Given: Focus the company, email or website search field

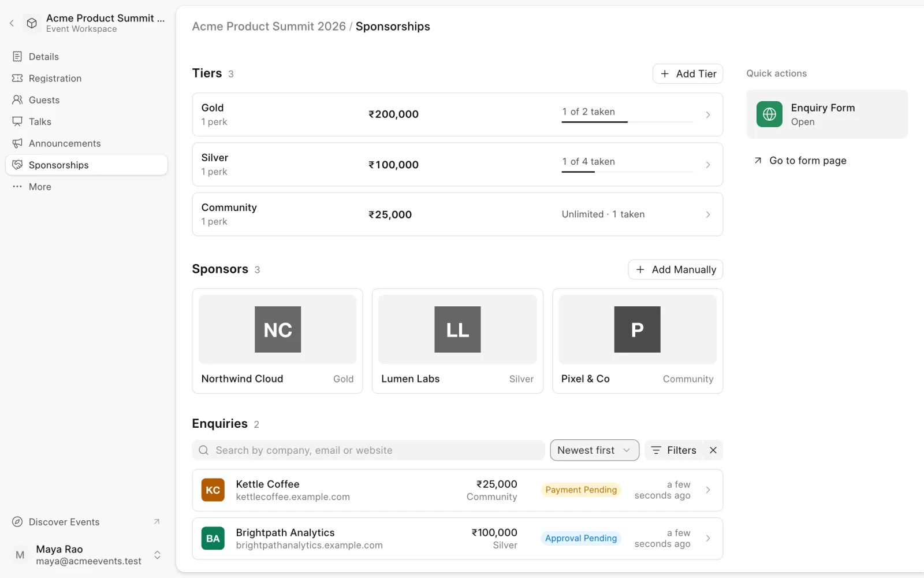Looking at the screenshot, I should (368, 450).
